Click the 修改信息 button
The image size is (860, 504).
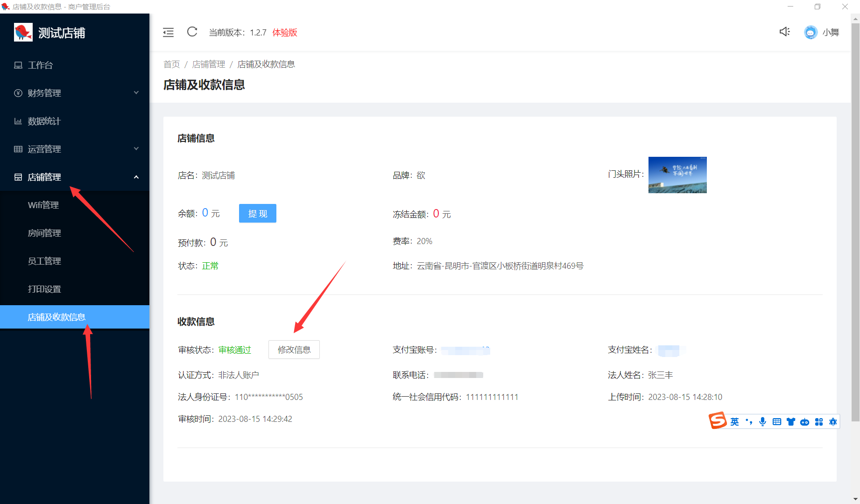[x=294, y=350]
